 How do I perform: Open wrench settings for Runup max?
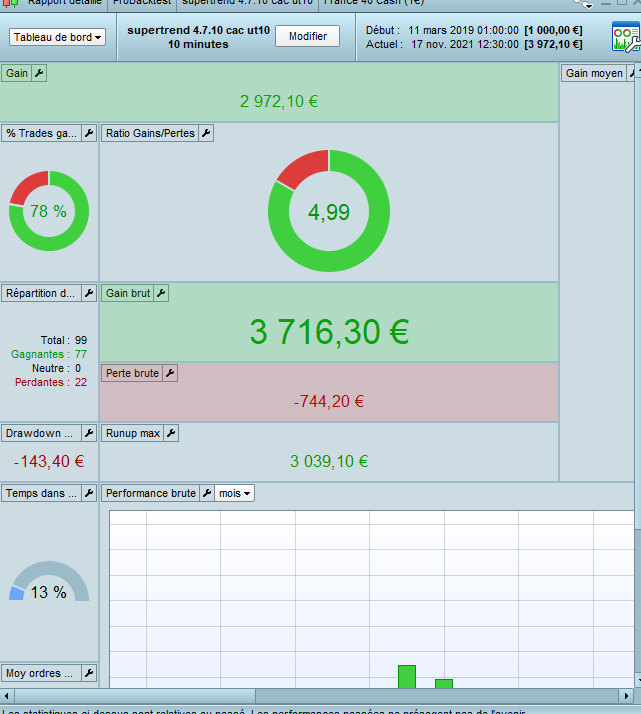[x=171, y=433]
